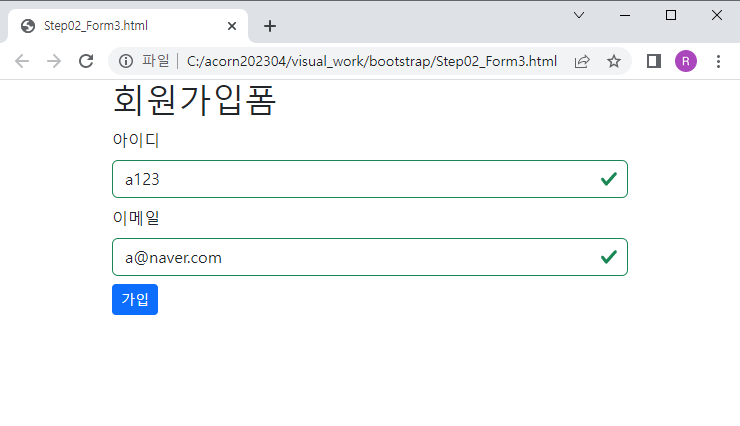Screen dimensions: 740x426
Task: Click the 파일 label in the address bar
Action: (x=156, y=61)
